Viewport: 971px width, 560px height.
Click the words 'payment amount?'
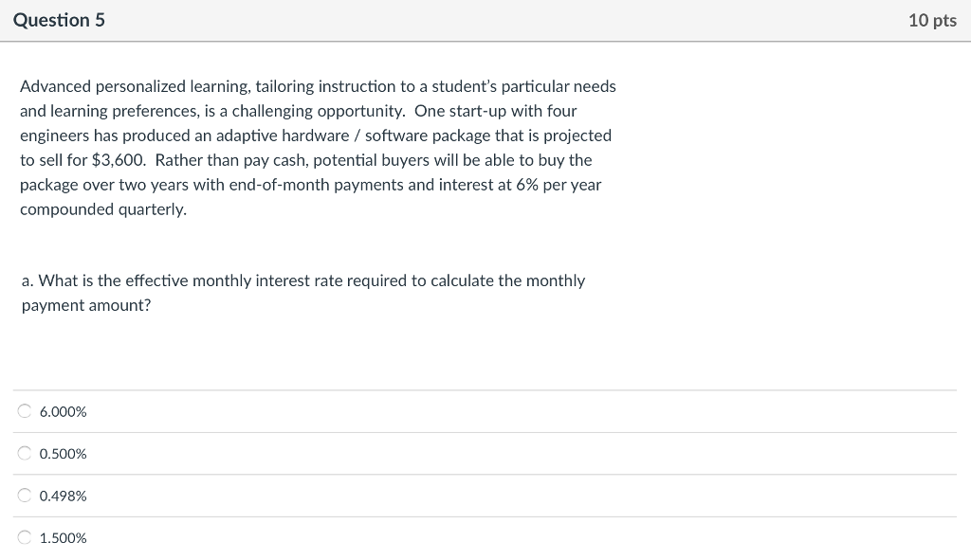click(x=86, y=306)
